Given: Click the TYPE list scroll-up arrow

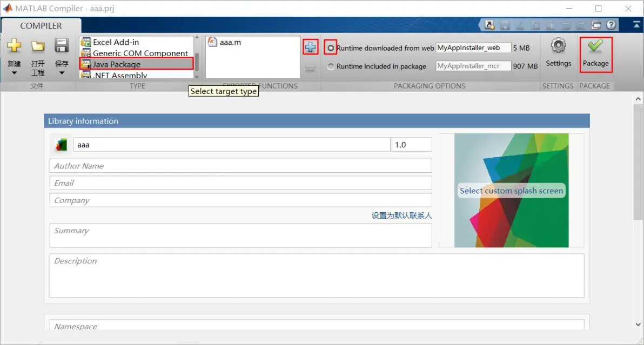Looking at the screenshot, I should [x=197, y=37].
